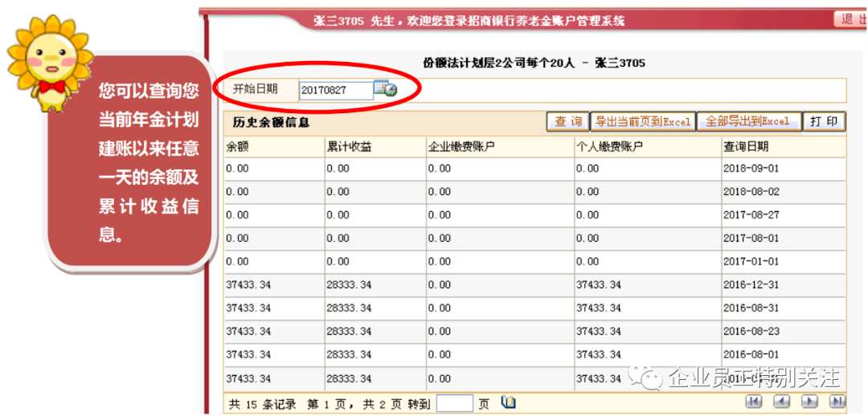Click 导出当前页到Excel button
The width and height of the screenshot is (868, 416).
(643, 122)
